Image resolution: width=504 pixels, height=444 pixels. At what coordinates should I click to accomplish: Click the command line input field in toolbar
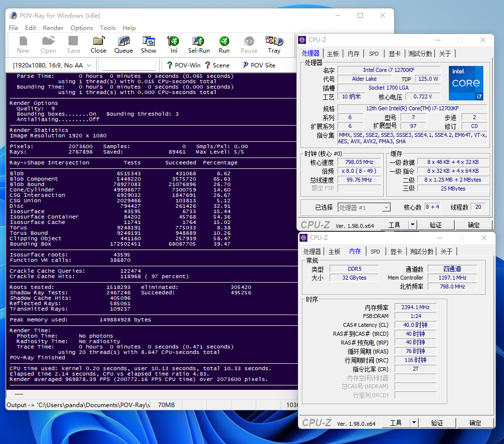pos(129,65)
